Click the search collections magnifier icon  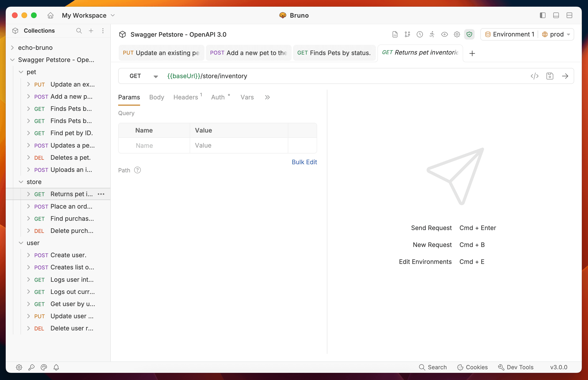[79, 31]
